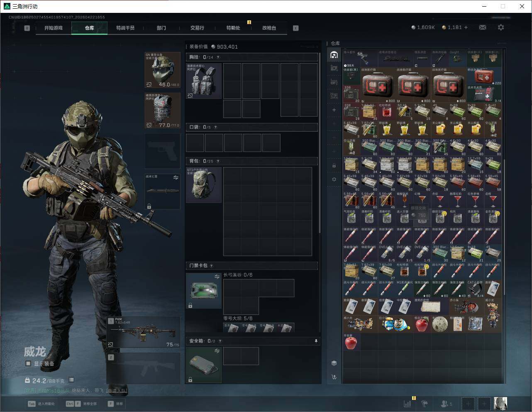Select the tactical knife melee slot

(162, 191)
